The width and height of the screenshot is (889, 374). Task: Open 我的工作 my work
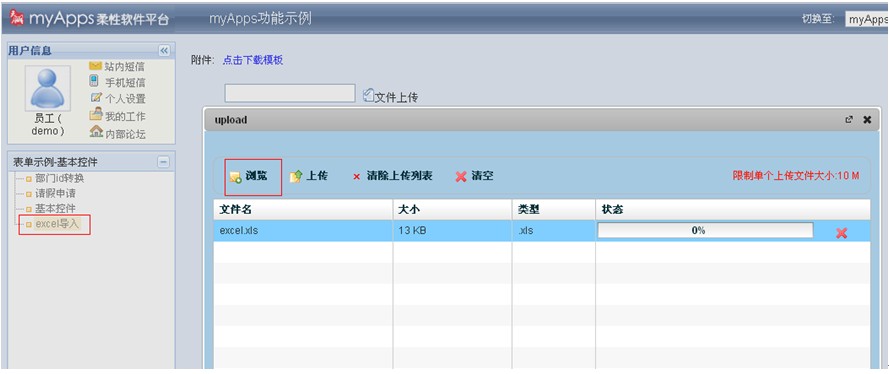pyautogui.click(x=125, y=116)
